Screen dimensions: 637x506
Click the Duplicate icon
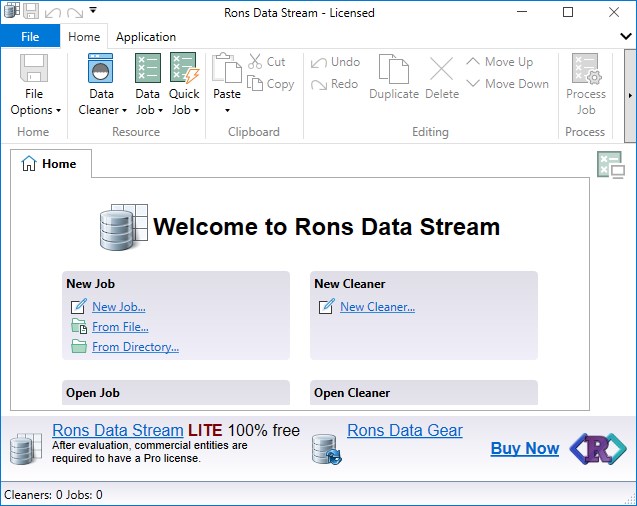click(x=393, y=69)
